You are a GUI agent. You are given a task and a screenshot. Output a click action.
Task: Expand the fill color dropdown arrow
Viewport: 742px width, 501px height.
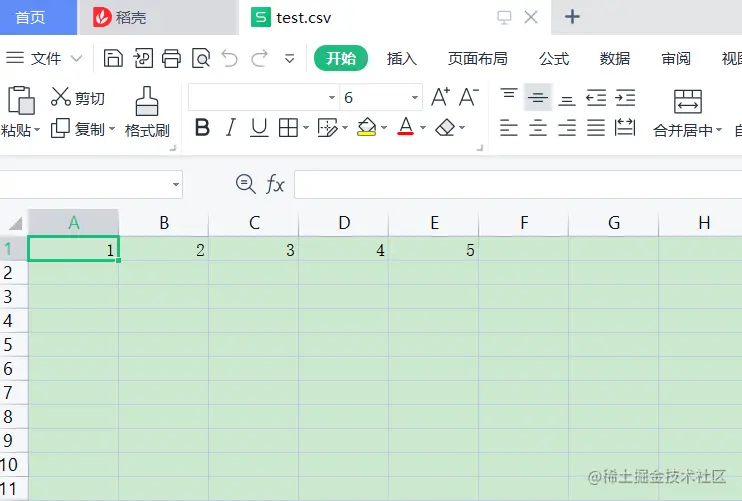[x=384, y=128]
